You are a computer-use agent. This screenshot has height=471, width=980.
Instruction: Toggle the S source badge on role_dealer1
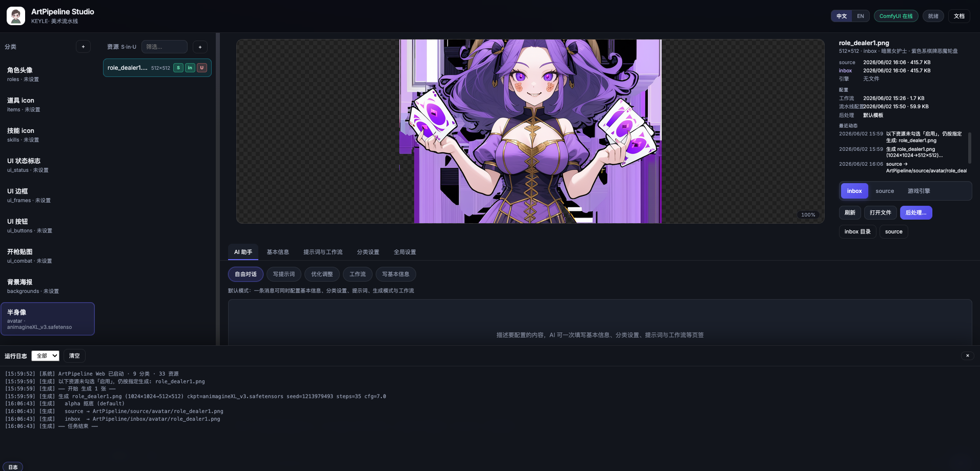[178, 68]
